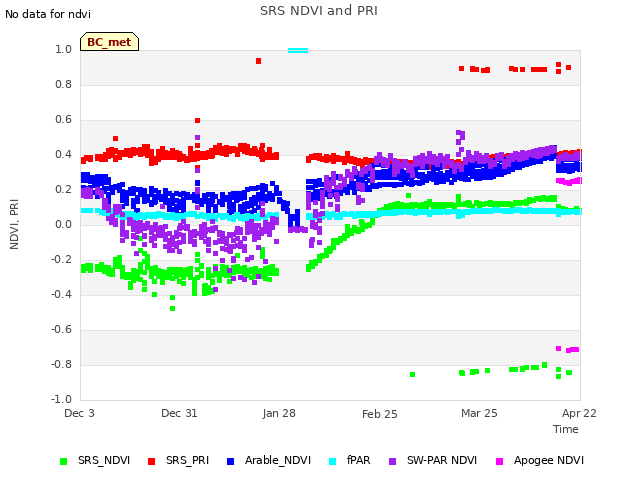Toggle SRS_NDVI series via legend label

pos(104,460)
